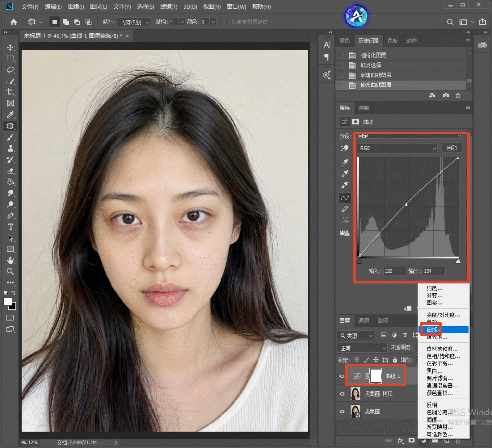Click the 自动 button in Curves
Image resolution: width=492 pixels, height=448 pixels.
point(452,148)
